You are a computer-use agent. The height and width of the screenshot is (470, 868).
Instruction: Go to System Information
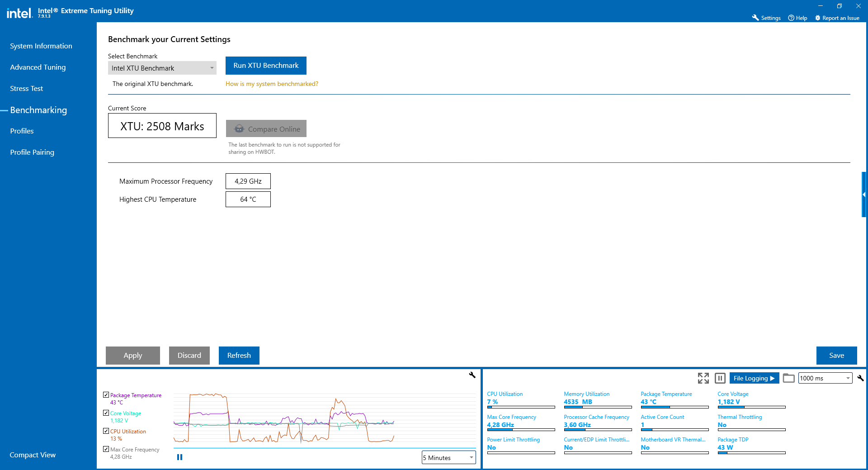coord(41,46)
